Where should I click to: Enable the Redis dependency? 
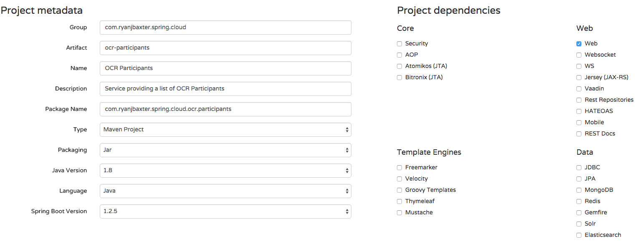click(x=579, y=201)
